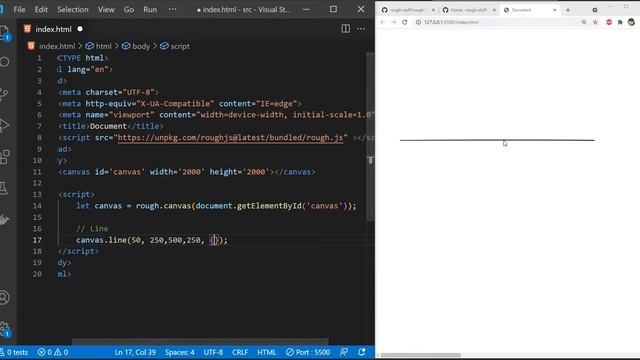Click the 0 tests status bar item
Image resolution: width=640 pixels, height=360 pixels.
pos(15,352)
